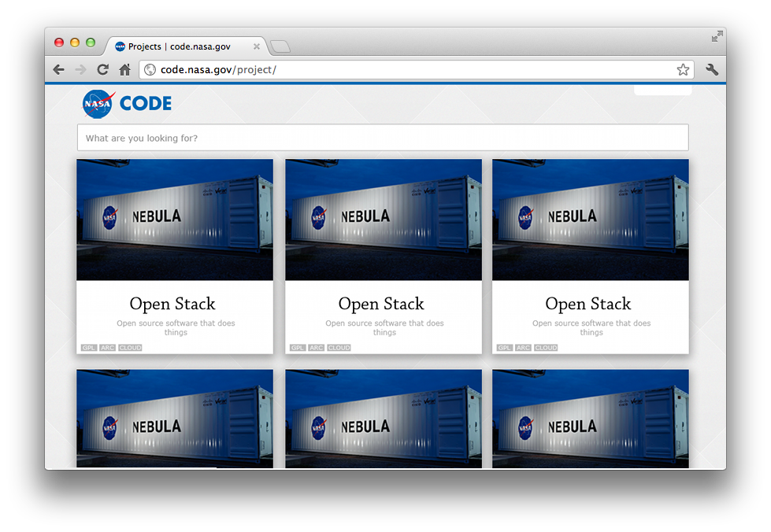Go back using the browser back arrow
This screenshot has width=771, height=532.
[58, 70]
